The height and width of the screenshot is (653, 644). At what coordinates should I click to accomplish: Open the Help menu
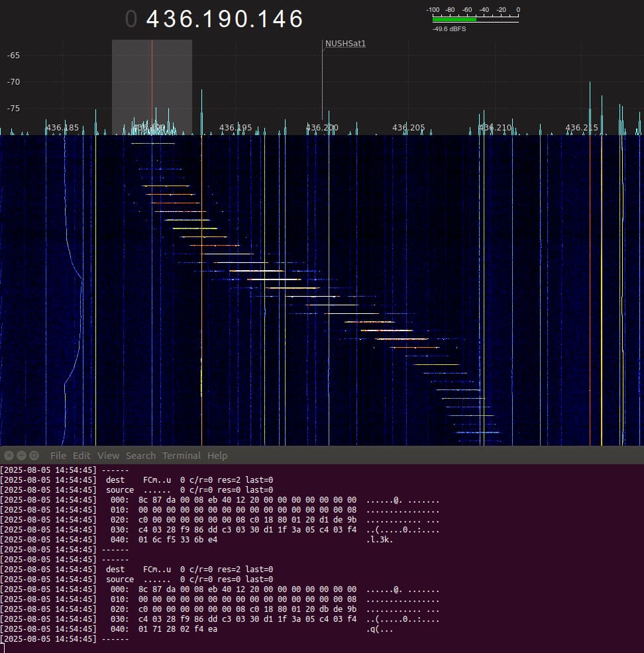[217, 456]
